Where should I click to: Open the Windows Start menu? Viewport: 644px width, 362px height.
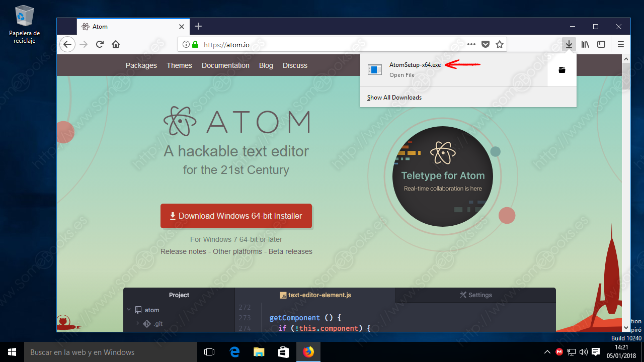click(x=12, y=352)
